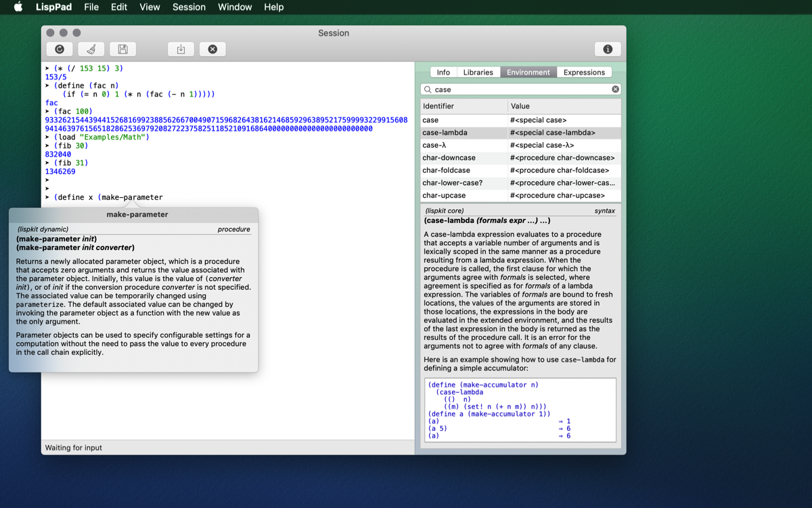The width and height of the screenshot is (812, 508).
Task: Click the '(lispkit dynamic)' library label in the popover
Action: pyautogui.click(x=43, y=229)
